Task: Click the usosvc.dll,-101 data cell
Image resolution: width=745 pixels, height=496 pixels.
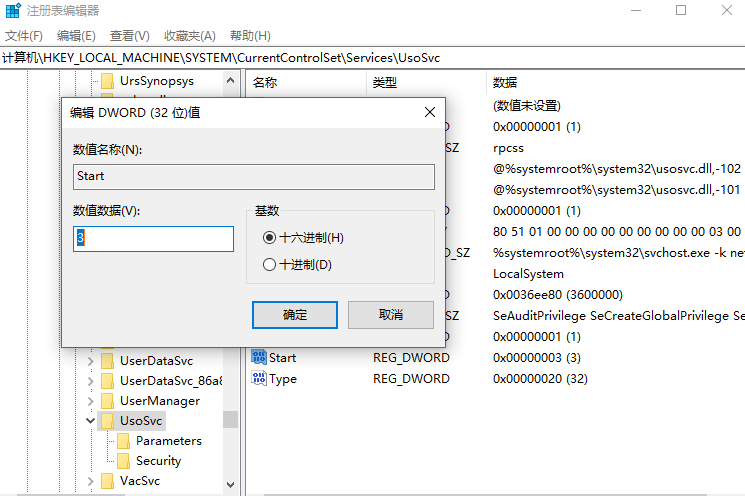Action: 617,190
